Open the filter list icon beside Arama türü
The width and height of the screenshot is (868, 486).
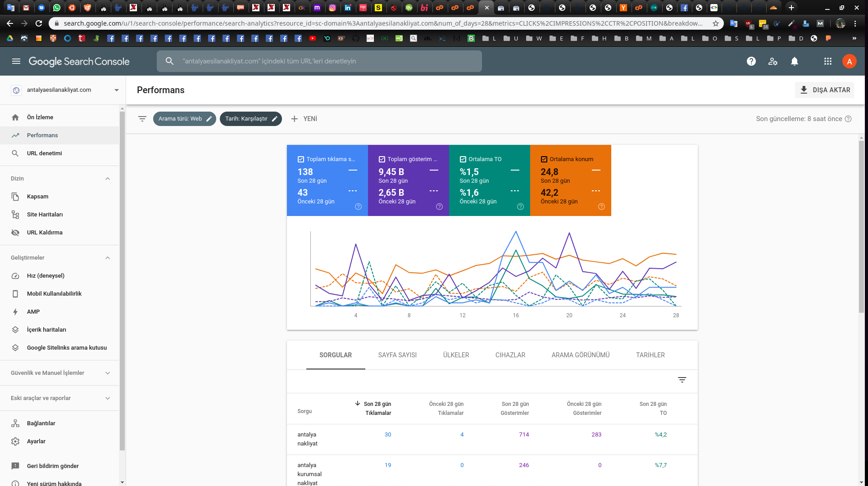[142, 119]
